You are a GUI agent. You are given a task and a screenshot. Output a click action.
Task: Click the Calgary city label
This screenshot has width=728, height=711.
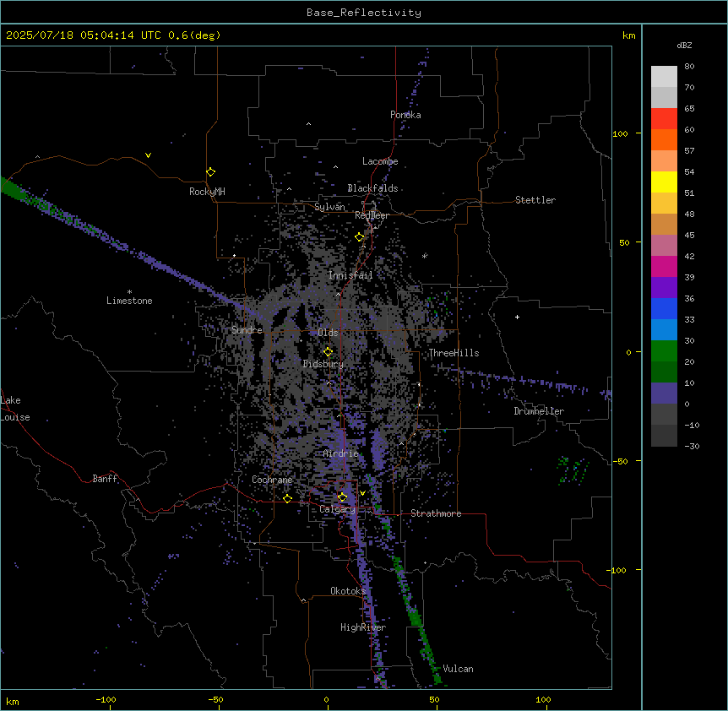(x=337, y=509)
